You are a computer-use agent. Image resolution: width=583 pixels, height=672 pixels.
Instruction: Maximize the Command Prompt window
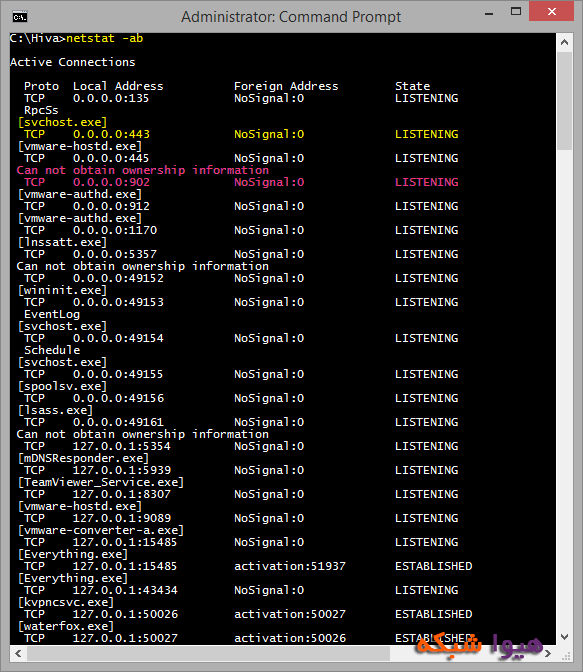click(x=516, y=12)
